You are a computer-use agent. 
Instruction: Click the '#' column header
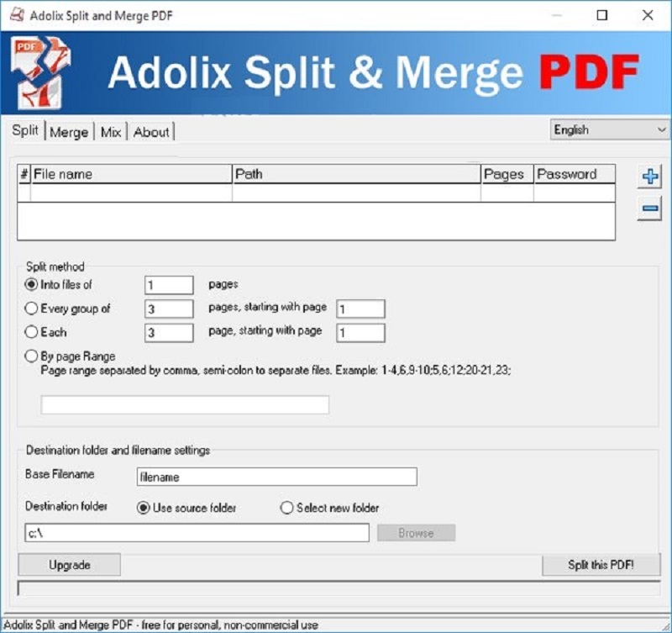(24, 174)
